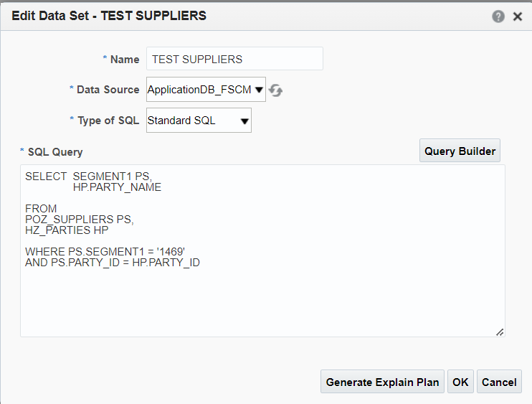Refresh the data source list icon
The height and width of the screenshot is (404, 532).
tap(275, 90)
